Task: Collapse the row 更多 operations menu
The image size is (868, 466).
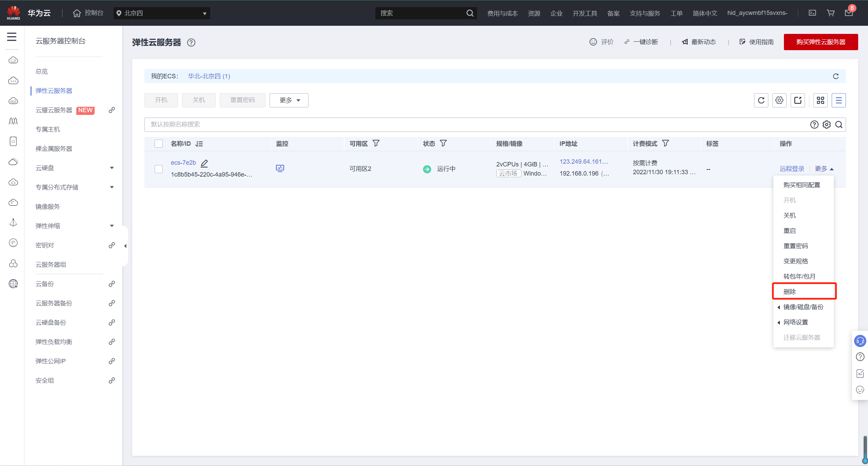Action: pyautogui.click(x=824, y=169)
